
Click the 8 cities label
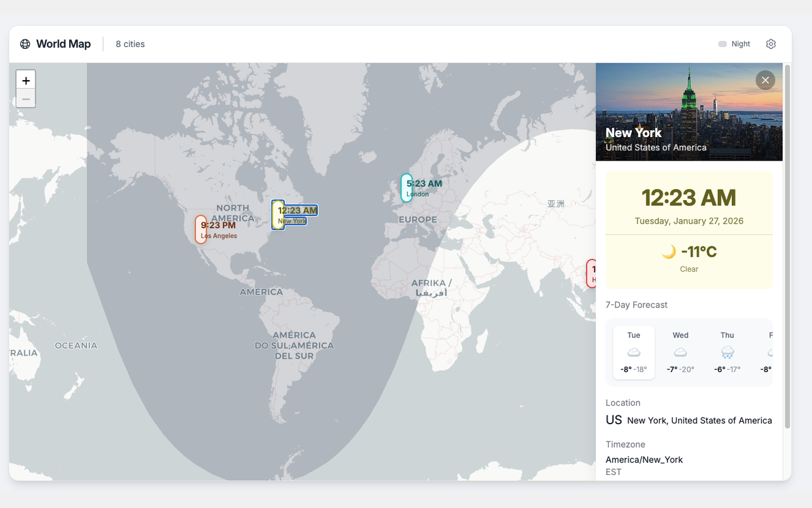click(130, 44)
